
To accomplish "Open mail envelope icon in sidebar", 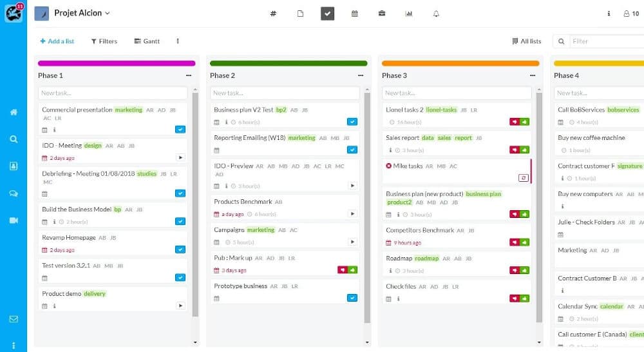I will point(14,319).
